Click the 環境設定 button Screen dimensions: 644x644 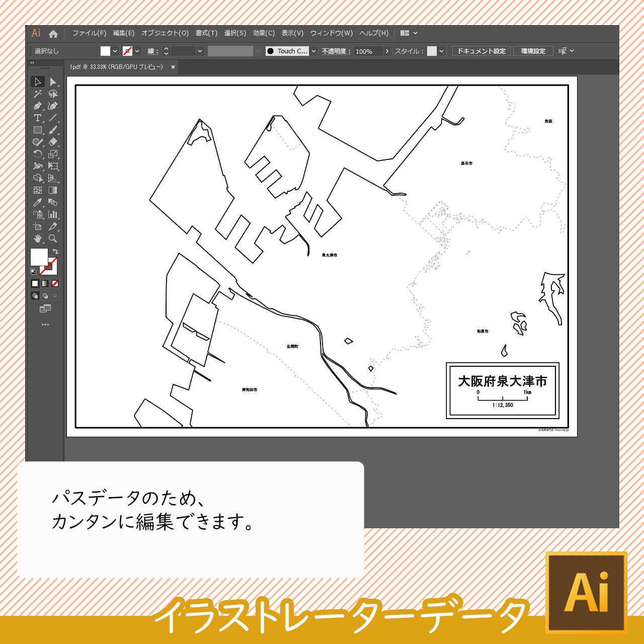coord(533,51)
